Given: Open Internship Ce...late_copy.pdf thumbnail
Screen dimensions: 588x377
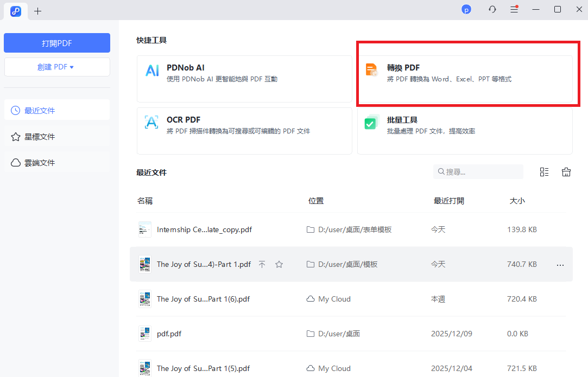Looking at the screenshot, I should 145,229.
